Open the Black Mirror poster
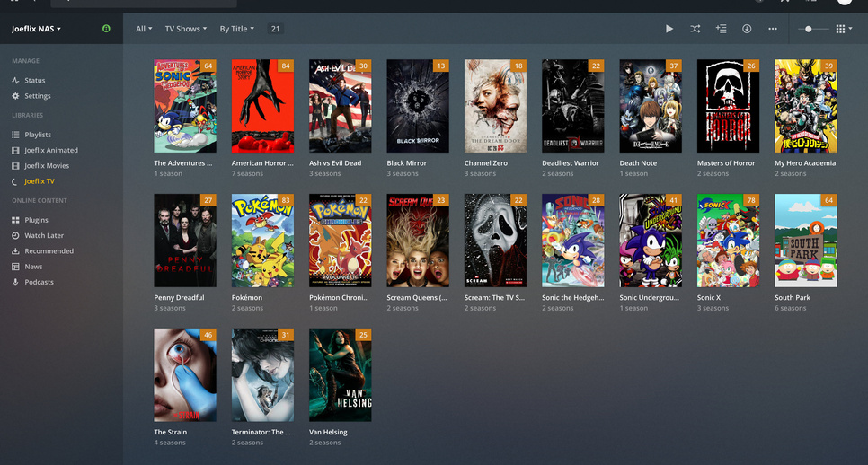This screenshot has width=868, height=465. 418,106
